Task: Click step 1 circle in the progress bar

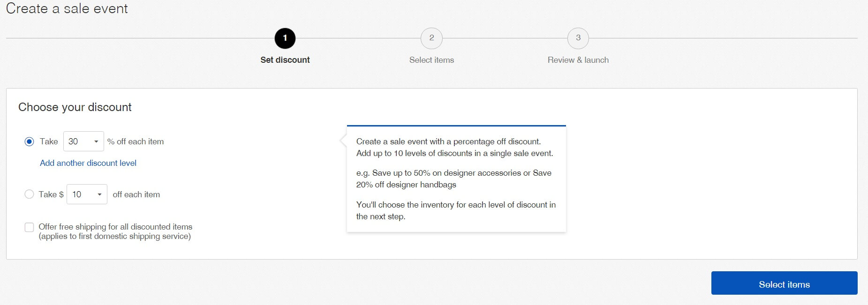Action: [x=285, y=38]
